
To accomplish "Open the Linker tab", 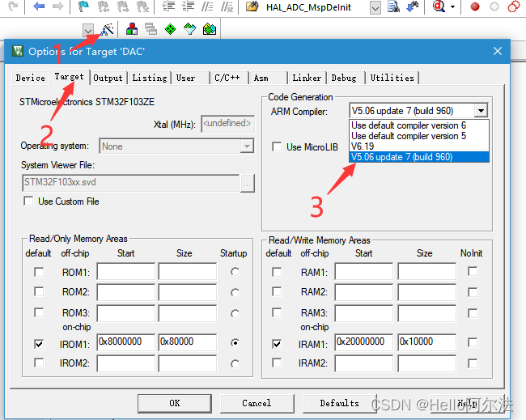I will [307, 78].
